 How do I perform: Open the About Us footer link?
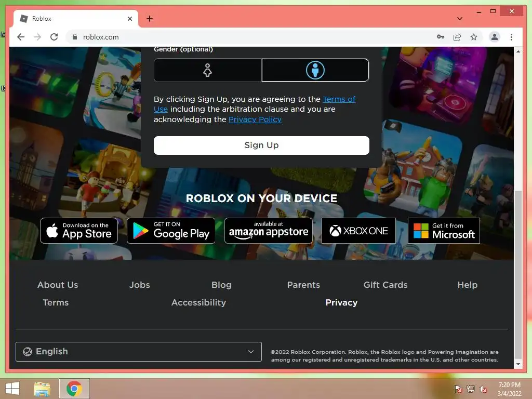(58, 285)
